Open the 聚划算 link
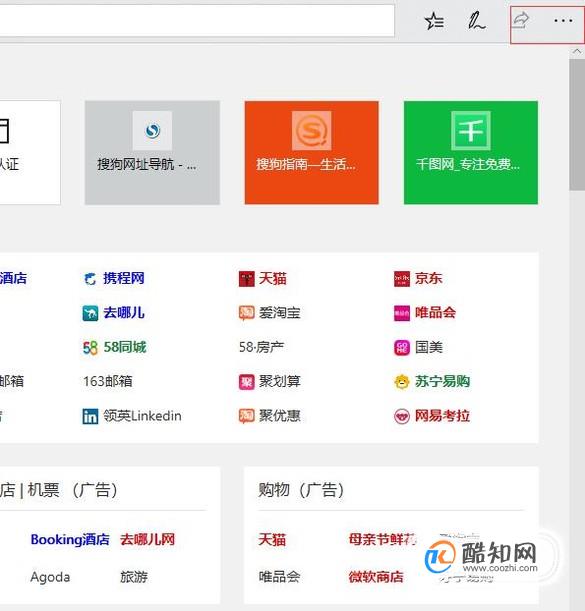The image size is (585, 611). coord(279,381)
